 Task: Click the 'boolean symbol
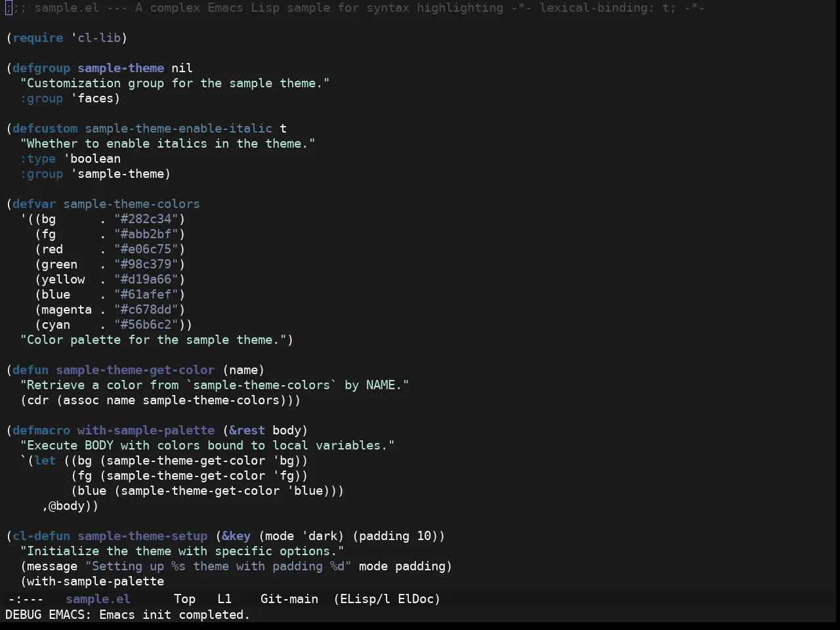[x=92, y=159]
